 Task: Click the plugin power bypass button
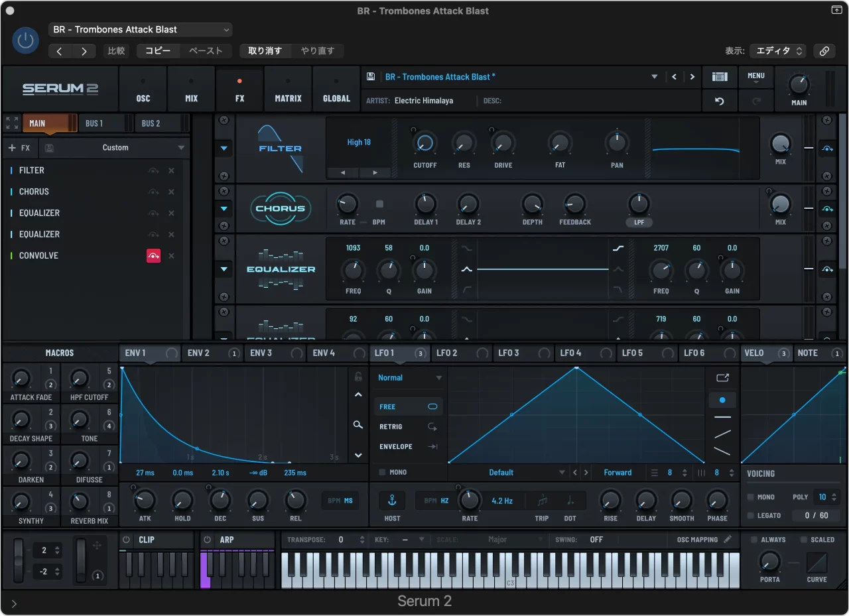click(25, 41)
